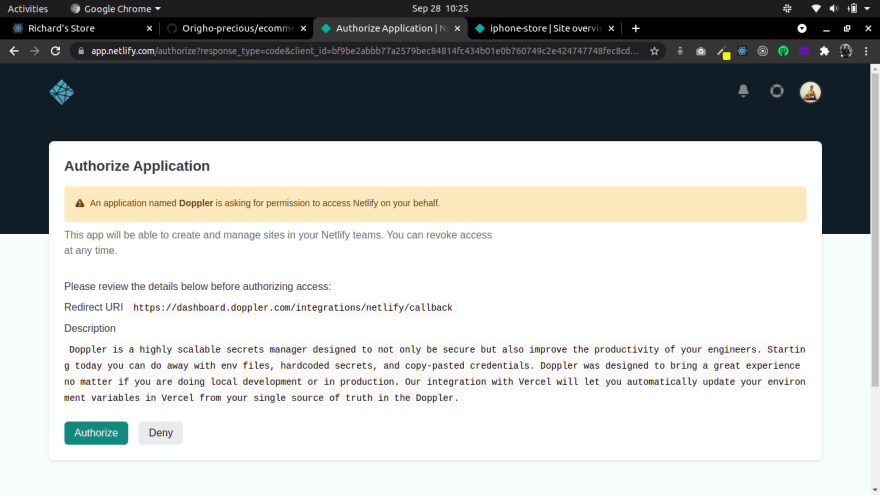Screen dimensions: 880x495
Task: Close the iphone-store tab
Action: [x=611, y=28]
